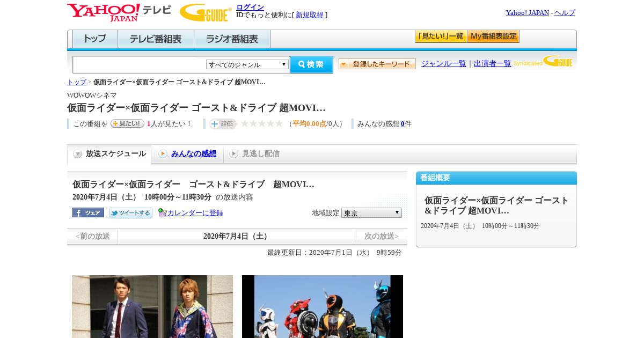The height and width of the screenshot is (338, 644).
Task: Expand the すべてのジャンル genre dropdown
Action: point(247,64)
